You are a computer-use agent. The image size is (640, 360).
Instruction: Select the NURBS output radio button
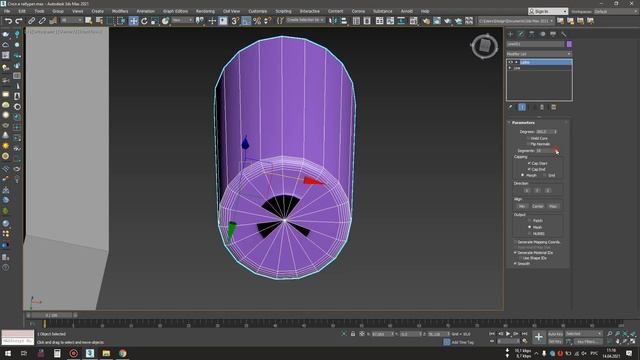coord(529,234)
